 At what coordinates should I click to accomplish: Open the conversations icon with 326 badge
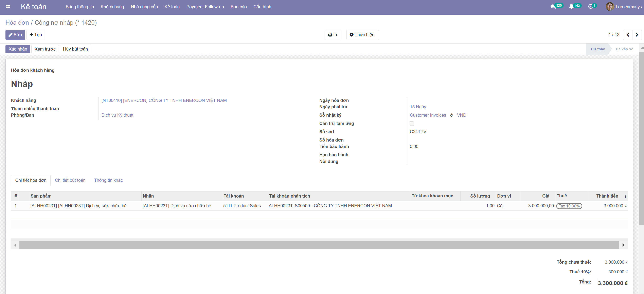[x=553, y=7]
